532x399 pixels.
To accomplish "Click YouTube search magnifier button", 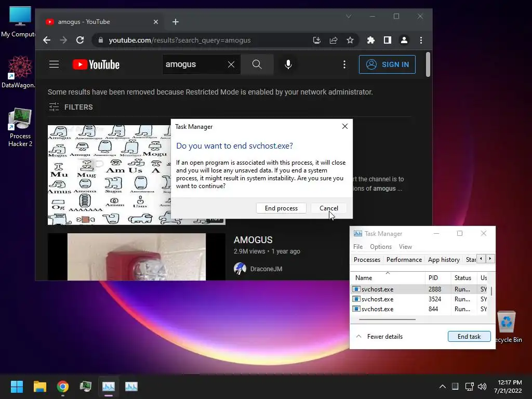I will (257, 64).
